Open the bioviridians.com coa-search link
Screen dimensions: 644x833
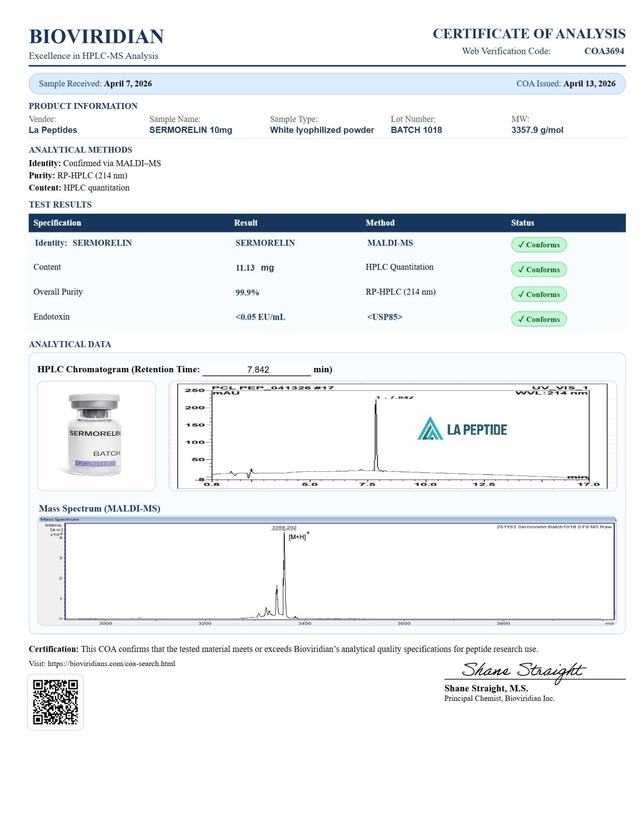111,663
